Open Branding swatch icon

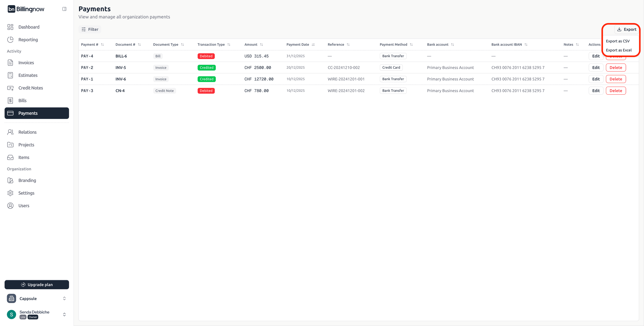click(10, 180)
